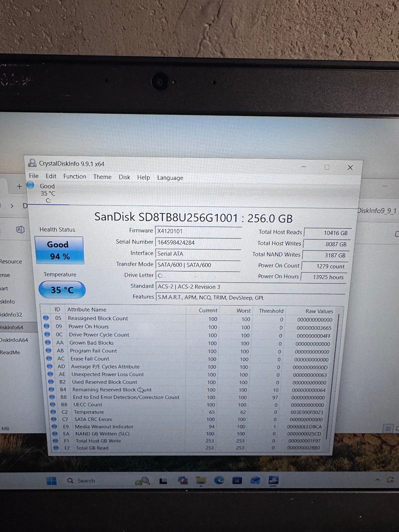Click the blue dot for Unexpected Power Loss Count
399x532 pixels.
(50, 374)
